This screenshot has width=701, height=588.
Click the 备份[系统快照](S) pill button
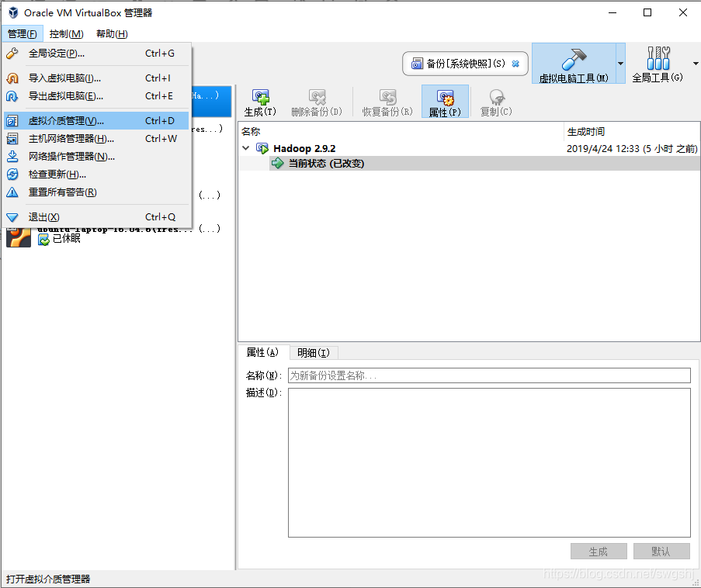(465, 64)
